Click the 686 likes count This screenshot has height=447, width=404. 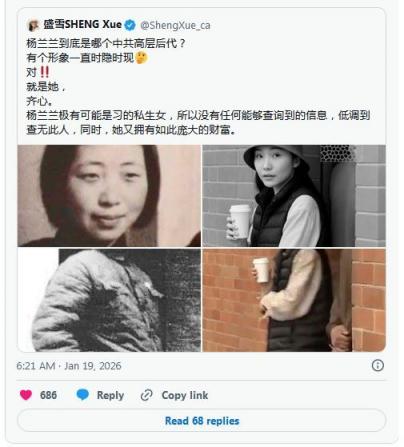pos(48,395)
